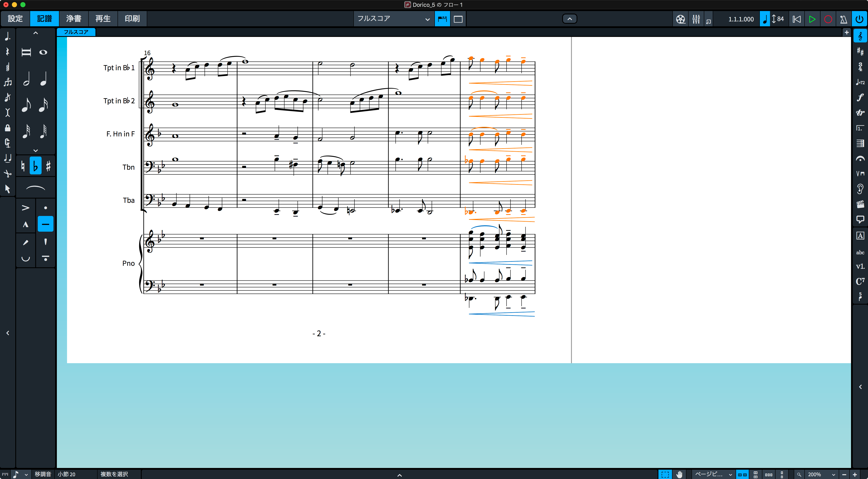Screen dimensions: 868x479
Task: Add an accent articulation
Action: click(x=26, y=208)
